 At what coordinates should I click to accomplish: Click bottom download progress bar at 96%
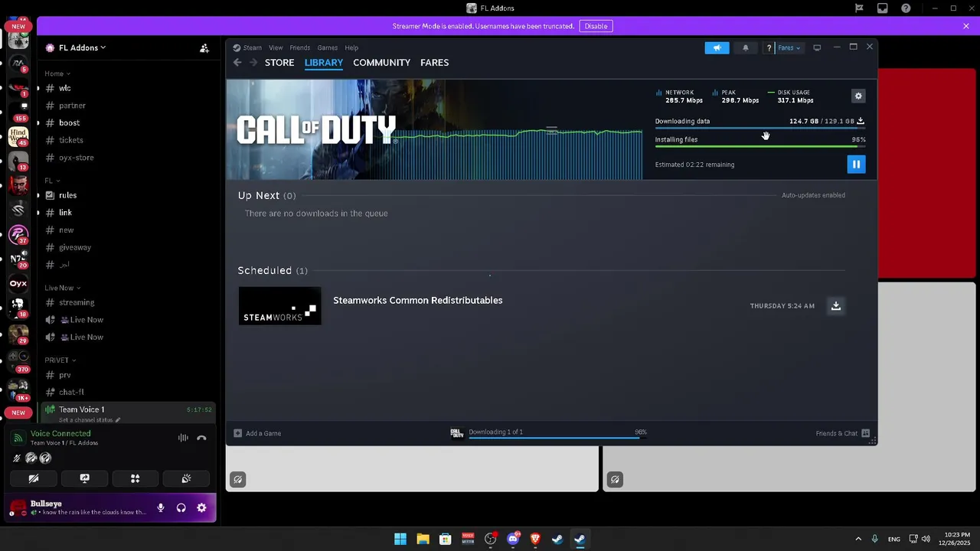[x=557, y=439]
